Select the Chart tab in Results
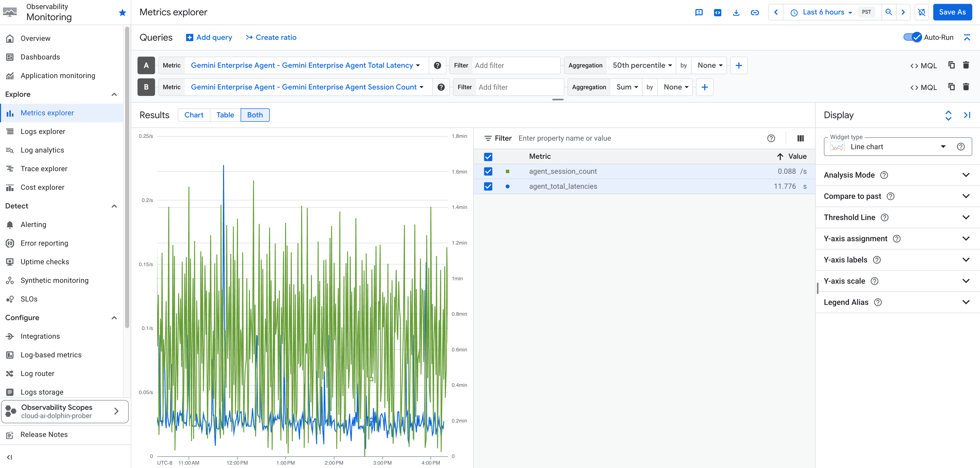Screen dimensions: 980x468 pyautogui.click(x=194, y=115)
